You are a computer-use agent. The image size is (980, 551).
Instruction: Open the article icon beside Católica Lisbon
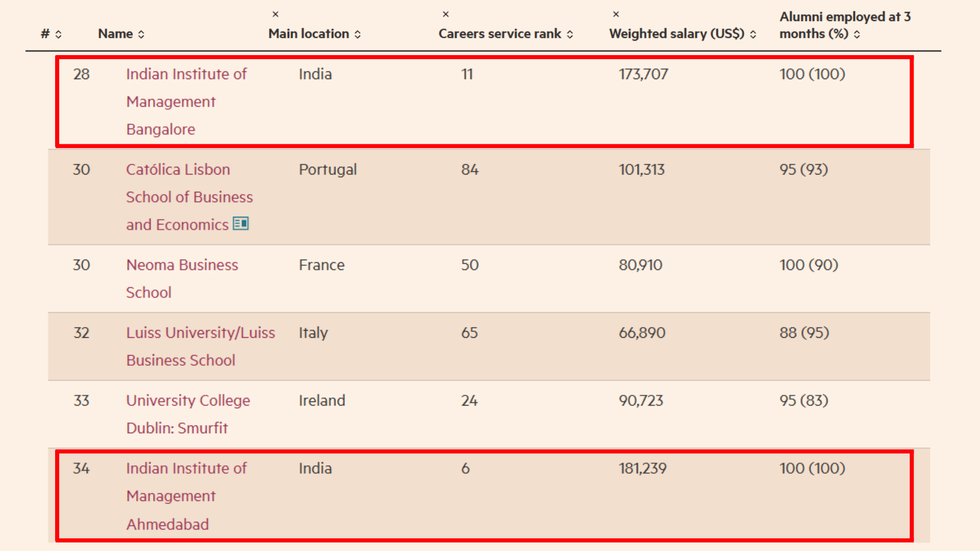point(240,223)
